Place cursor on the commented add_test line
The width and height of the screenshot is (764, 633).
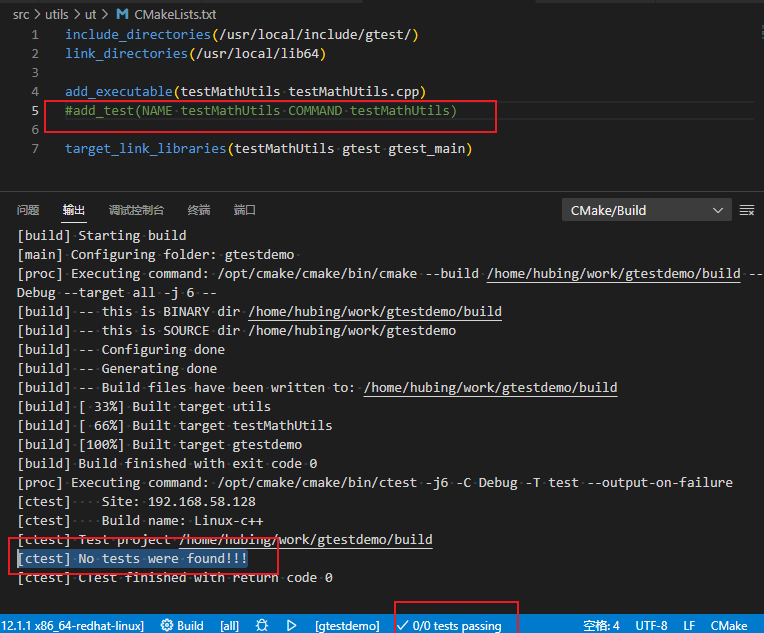(x=260, y=110)
